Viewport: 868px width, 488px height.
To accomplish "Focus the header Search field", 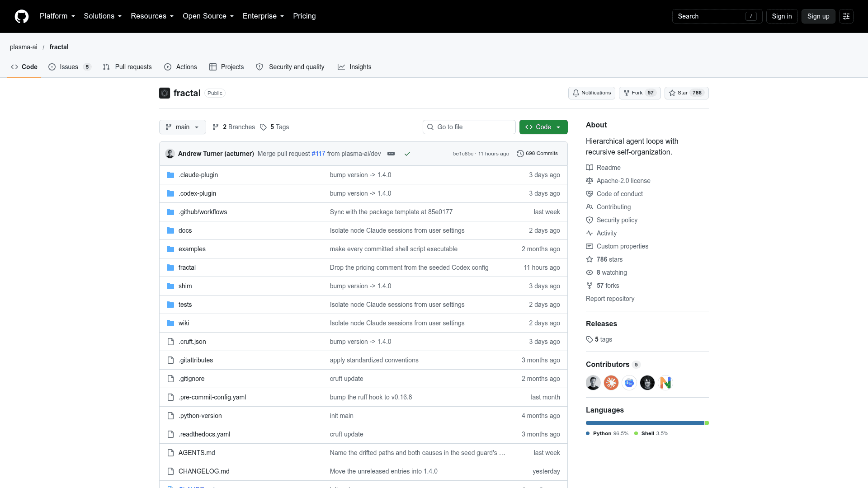I will tap(717, 16).
